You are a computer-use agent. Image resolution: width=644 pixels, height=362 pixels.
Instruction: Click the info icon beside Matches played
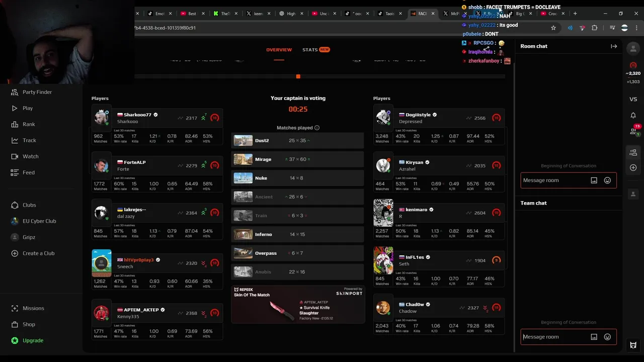point(317,128)
